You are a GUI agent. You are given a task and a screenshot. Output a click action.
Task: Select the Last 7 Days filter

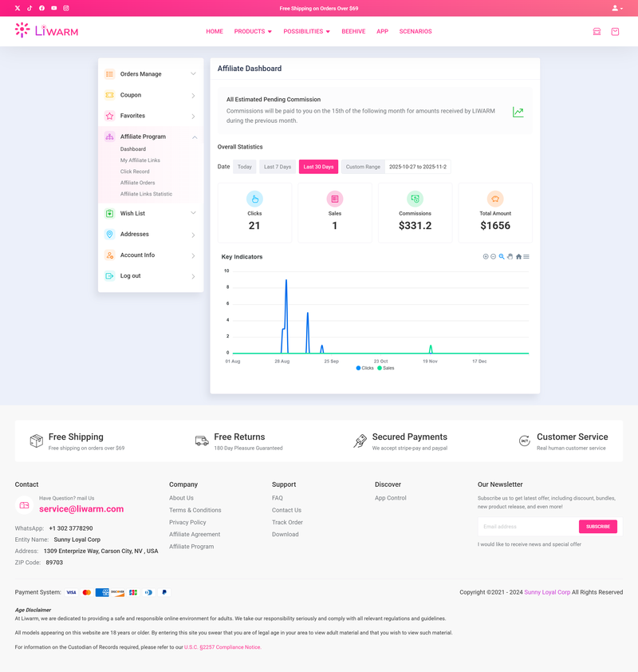pyautogui.click(x=278, y=167)
